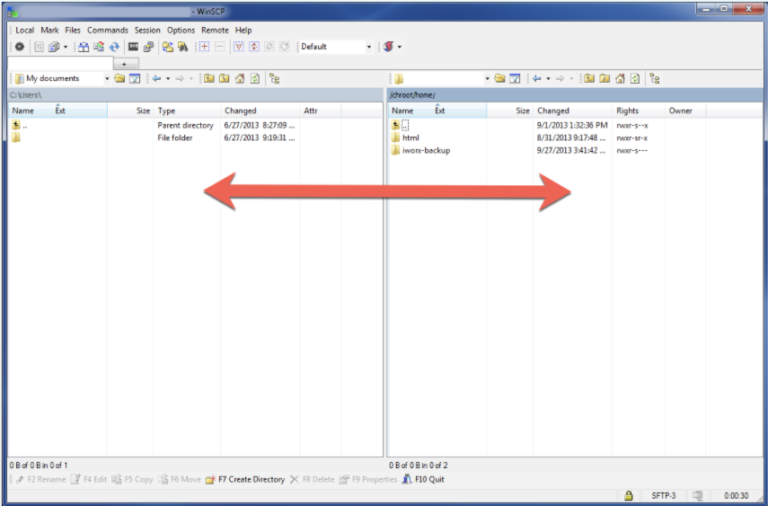Screen dimensions: 768x506
Task: Open the Commands menu
Action: tap(107, 30)
